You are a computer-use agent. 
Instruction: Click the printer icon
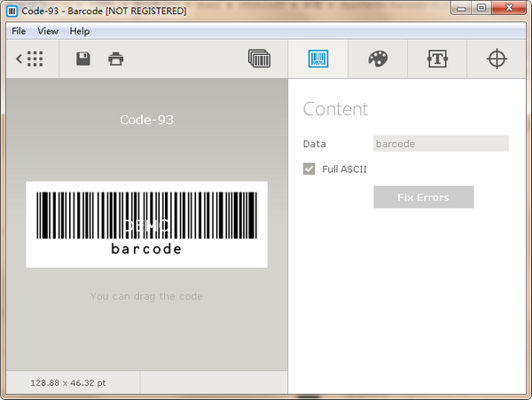pyautogui.click(x=115, y=59)
